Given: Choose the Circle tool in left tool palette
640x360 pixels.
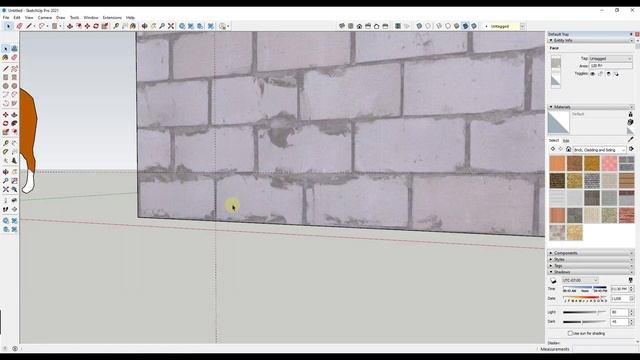Looking at the screenshot, I should [x=5, y=86].
